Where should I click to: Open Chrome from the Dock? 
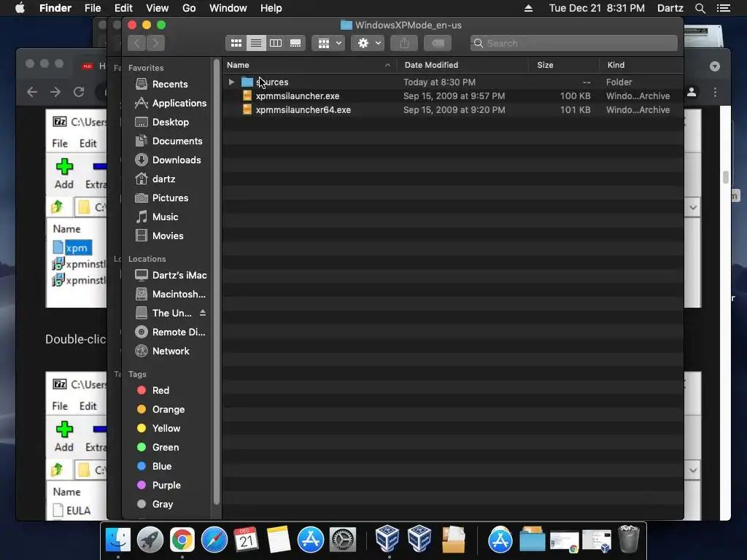coord(182,540)
